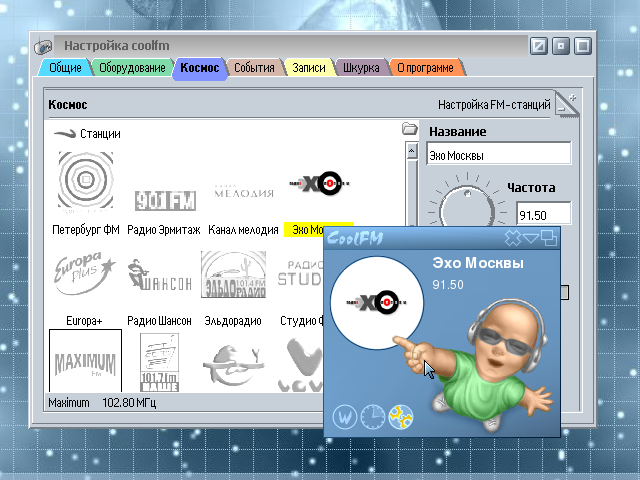This screenshot has height=480, width=640.
Task: Click the Эльдорадио label
Action: tap(233, 321)
